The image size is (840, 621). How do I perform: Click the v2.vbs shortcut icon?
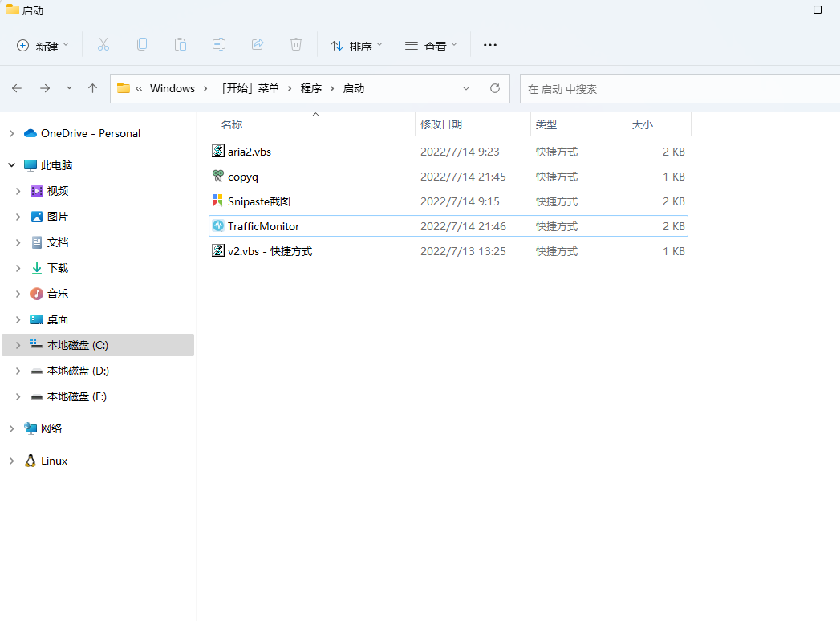click(x=218, y=251)
